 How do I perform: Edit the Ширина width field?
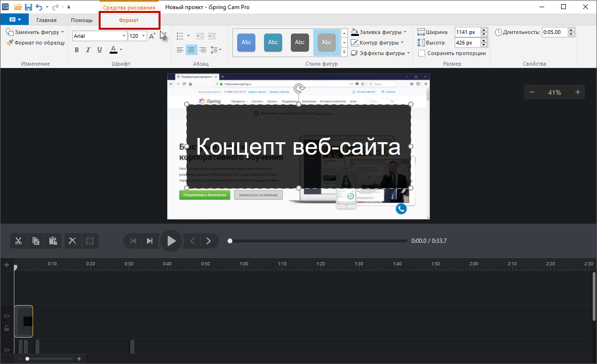(467, 32)
